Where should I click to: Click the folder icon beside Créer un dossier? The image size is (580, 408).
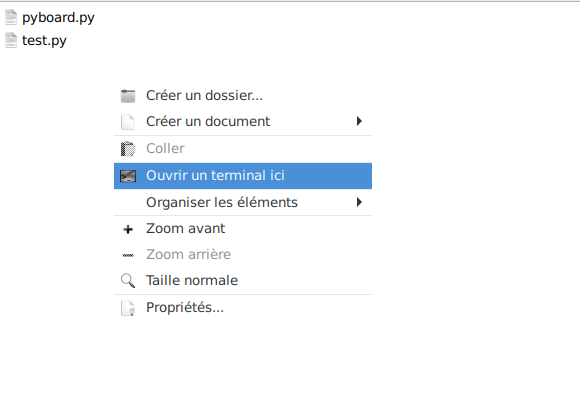pos(128,96)
